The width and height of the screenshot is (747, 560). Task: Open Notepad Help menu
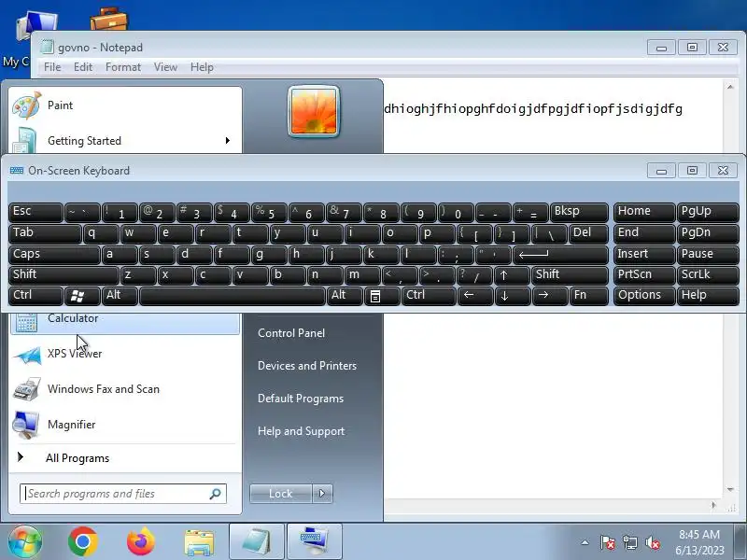pos(202,67)
